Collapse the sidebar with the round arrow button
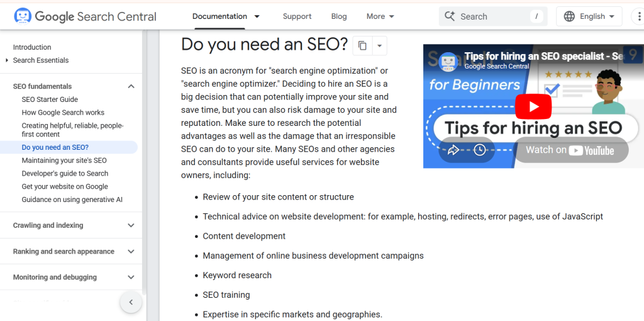The image size is (644, 321). click(131, 302)
